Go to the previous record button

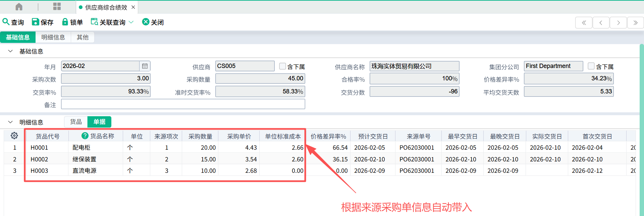point(601,23)
